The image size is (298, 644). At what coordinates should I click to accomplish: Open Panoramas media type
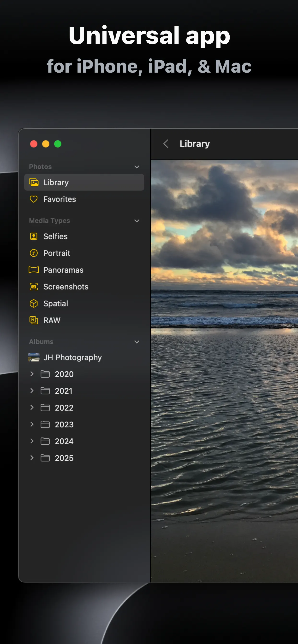tap(84, 270)
